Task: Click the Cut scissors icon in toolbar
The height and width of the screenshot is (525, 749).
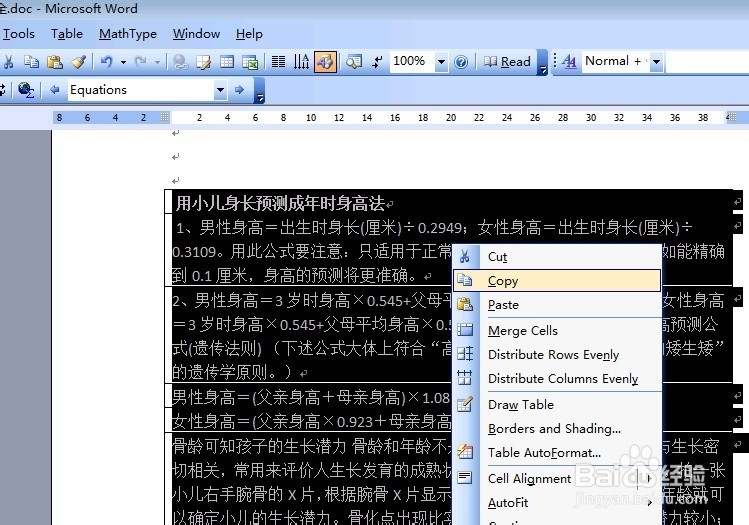Action: click(x=8, y=62)
